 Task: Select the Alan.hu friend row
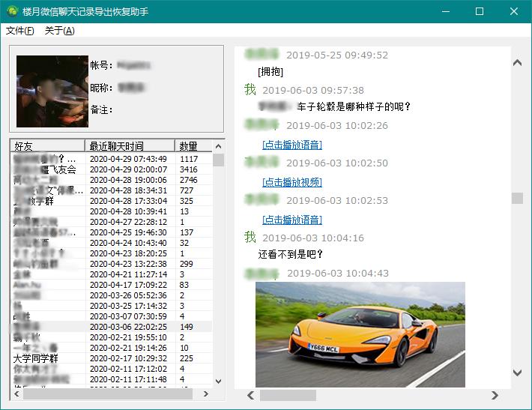(x=112, y=285)
